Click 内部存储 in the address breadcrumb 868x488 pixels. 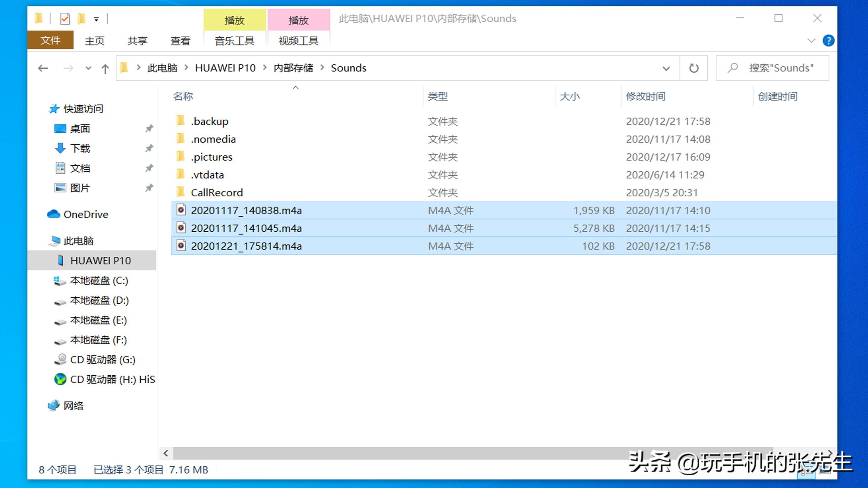click(293, 68)
